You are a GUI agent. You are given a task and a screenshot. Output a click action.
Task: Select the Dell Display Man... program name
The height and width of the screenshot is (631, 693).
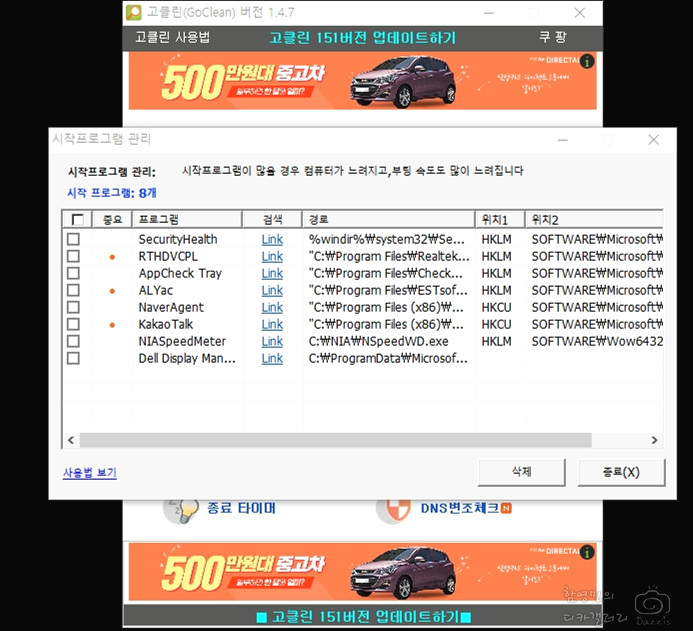point(187,358)
